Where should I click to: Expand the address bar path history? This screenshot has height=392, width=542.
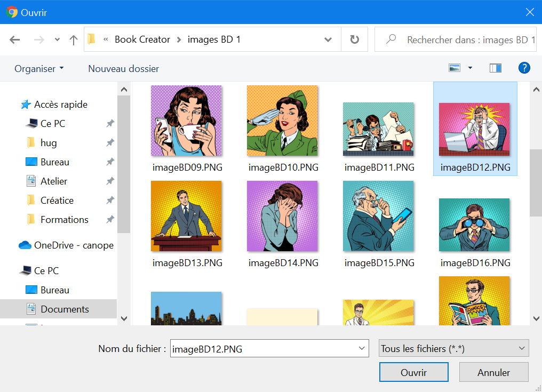328,40
